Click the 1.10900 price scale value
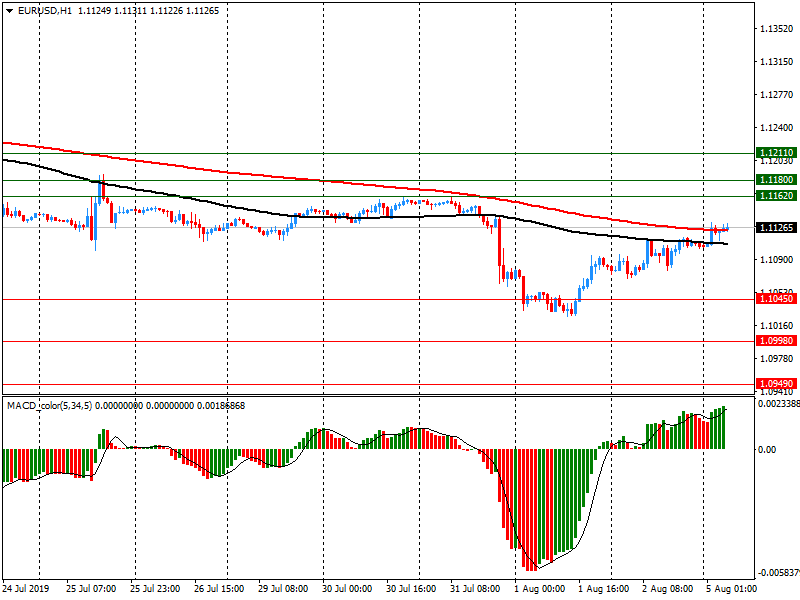Image resolution: width=800 pixels, height=600 pixels. coord(777,260)
